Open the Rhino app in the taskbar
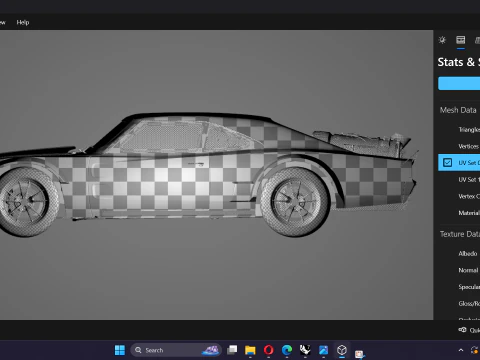The height and width of the screenshot is (360, 480). coord(305,350)
